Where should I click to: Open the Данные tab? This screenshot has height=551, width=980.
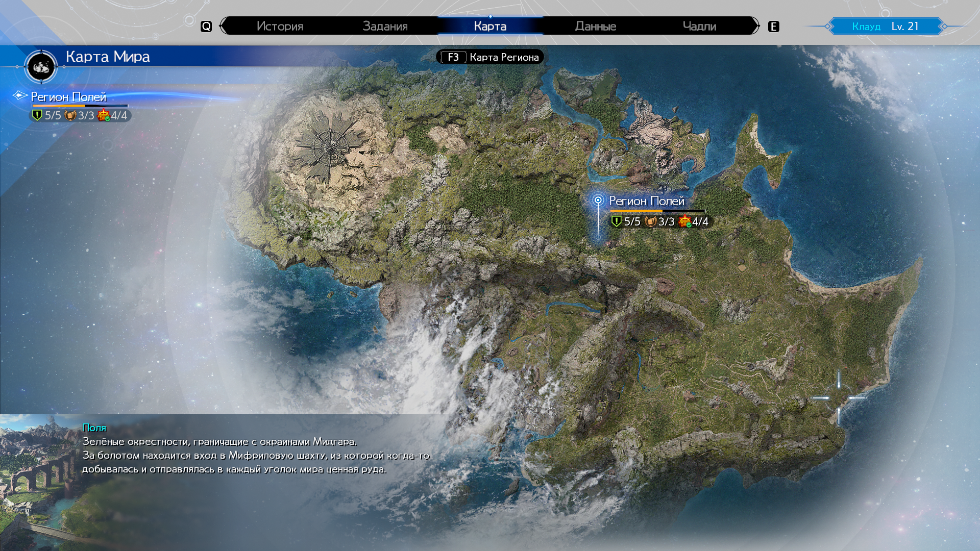[595, 26]
